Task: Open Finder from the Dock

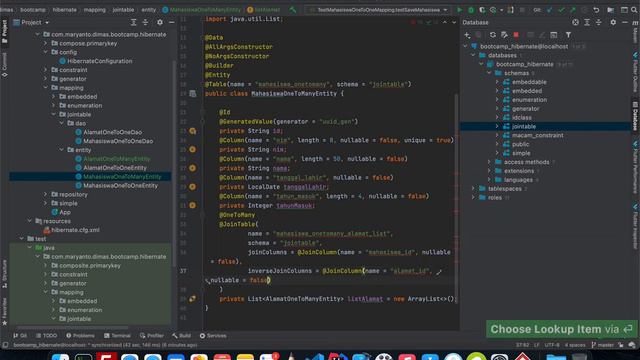Action: pyautogui.click(x=60, y=357)
